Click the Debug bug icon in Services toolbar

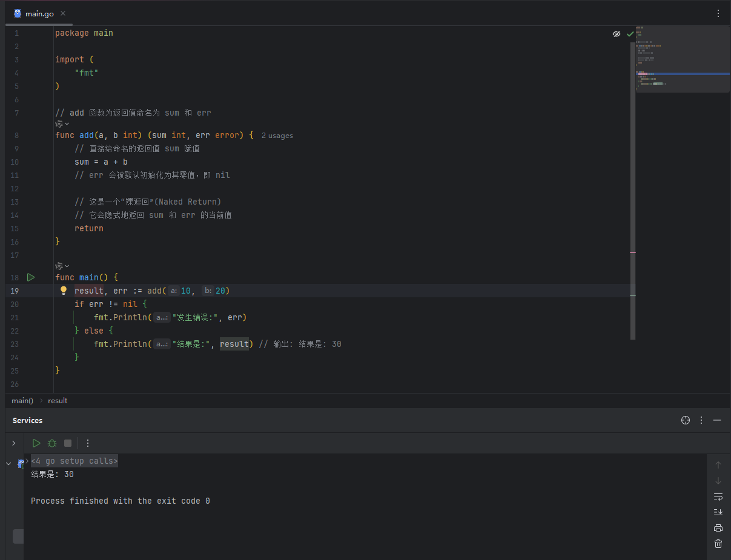[x=52, y=443]
